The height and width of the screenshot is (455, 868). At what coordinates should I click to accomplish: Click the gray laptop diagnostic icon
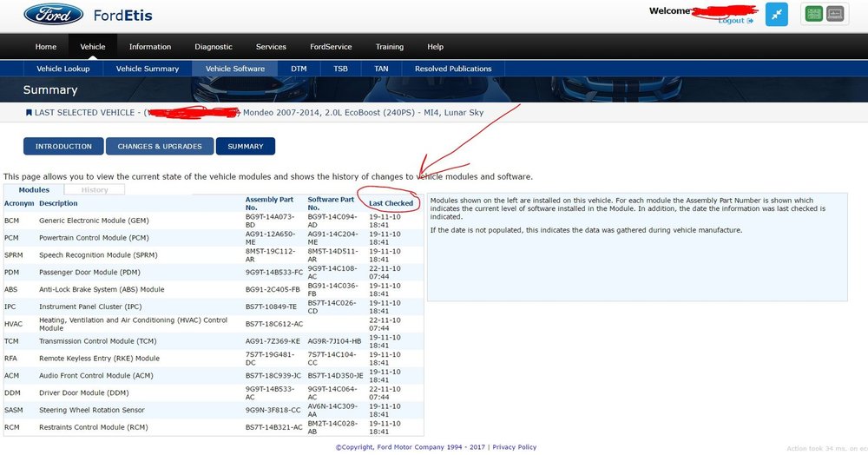(835, 14)
